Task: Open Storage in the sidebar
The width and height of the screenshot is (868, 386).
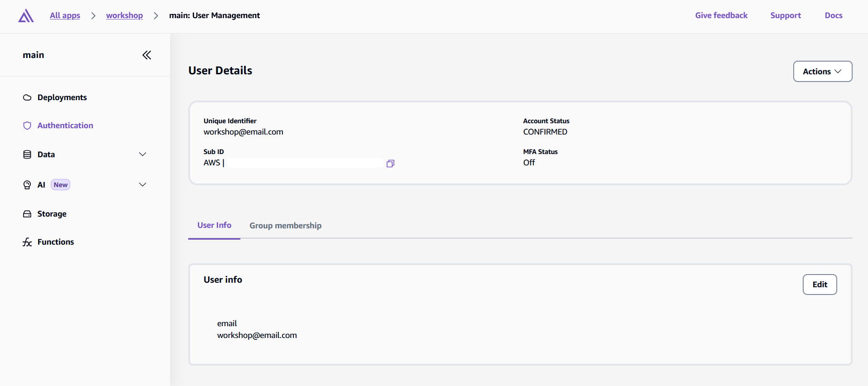Action: [52, 214]
